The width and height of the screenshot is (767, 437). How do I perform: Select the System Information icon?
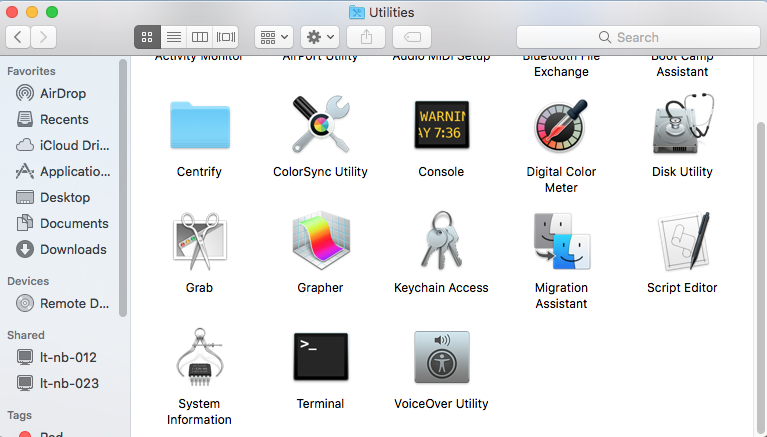[200, 358]
